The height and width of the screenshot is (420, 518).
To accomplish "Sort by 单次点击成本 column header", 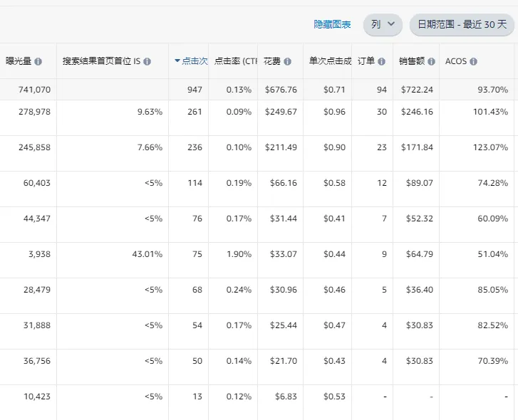I will coord(330,61).
